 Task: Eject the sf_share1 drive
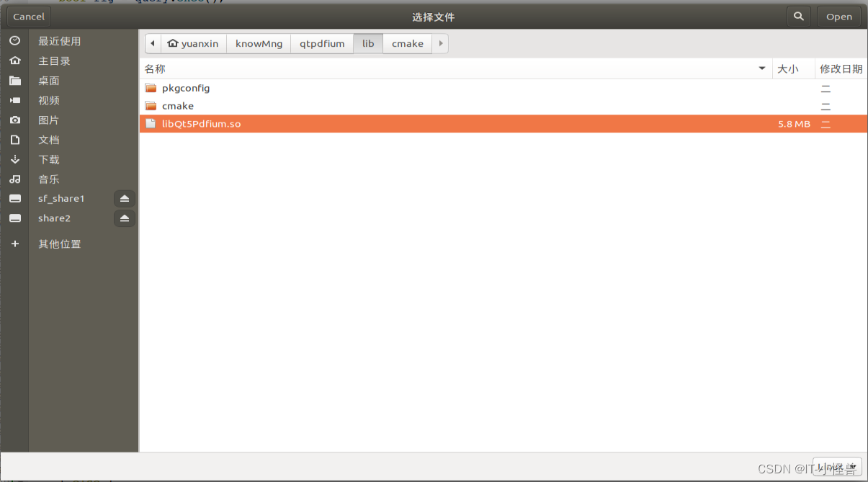coord(124,198)
